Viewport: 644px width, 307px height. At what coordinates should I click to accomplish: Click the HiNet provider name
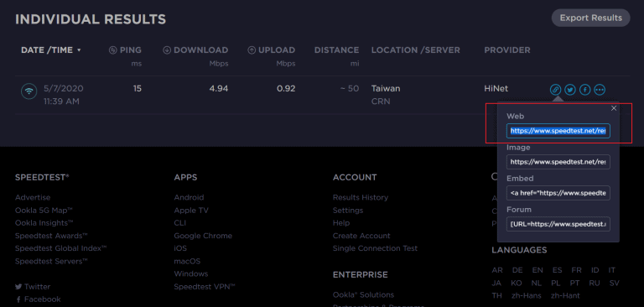[x=496, y=88]
